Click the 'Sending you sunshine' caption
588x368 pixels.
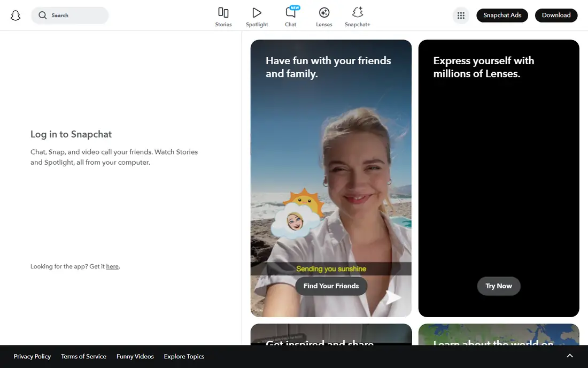click(331, 269)
